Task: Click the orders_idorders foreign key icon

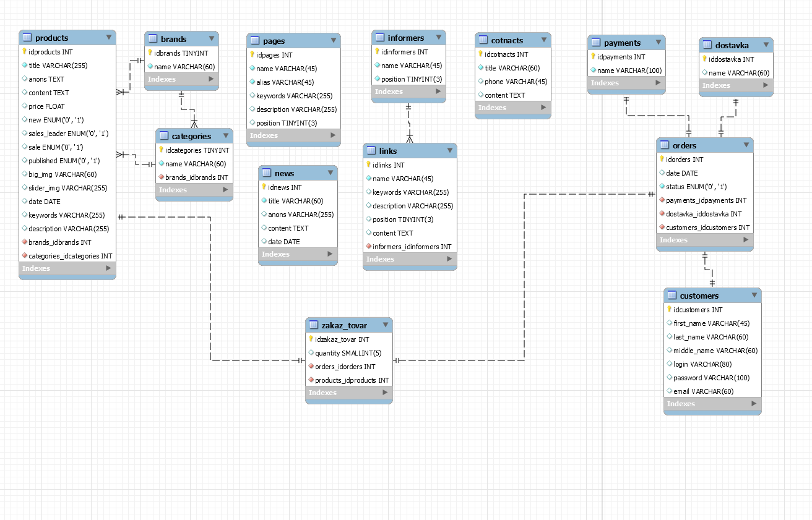Action: 311,367
